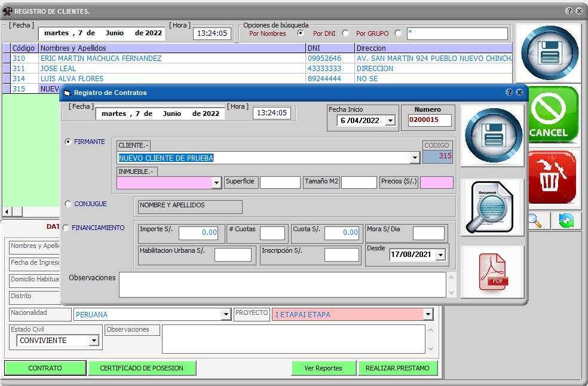This screenshot has width=588, height=386.
Task: Click the green refresh arrows icon
Action: (566, 220)
